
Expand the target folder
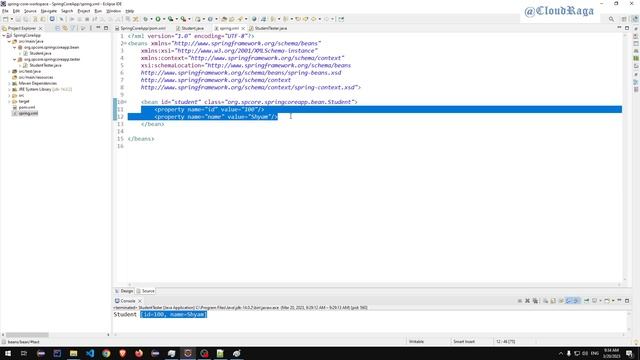(9, 101)
